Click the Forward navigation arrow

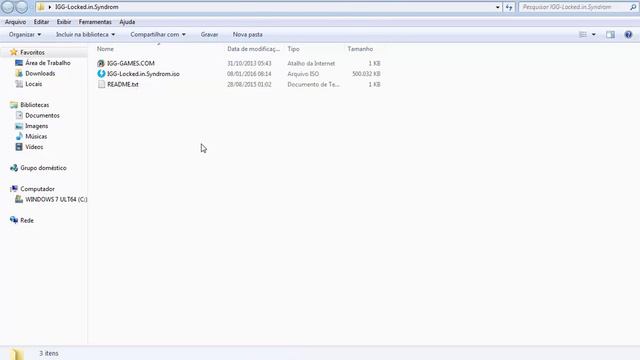[x=22, y=7]
